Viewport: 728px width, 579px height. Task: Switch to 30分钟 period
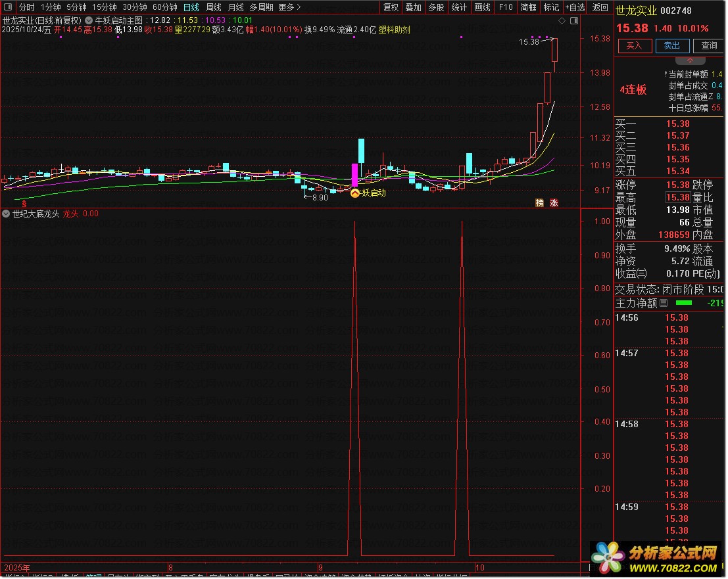pyautogui.click(x=135, y=7)
